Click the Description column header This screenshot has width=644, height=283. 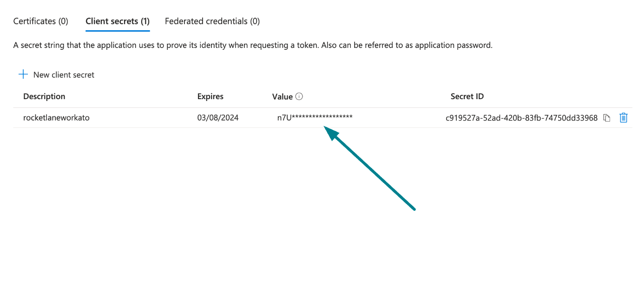(44, 96)
